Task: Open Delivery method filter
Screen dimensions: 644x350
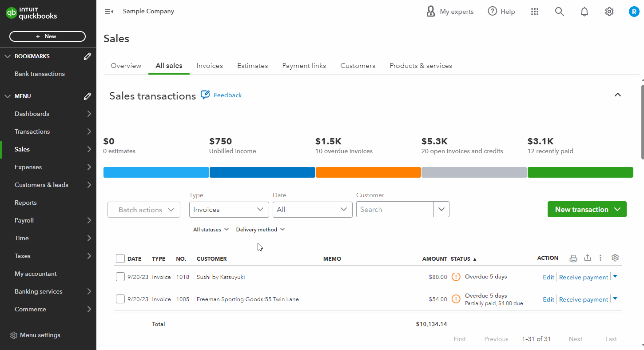Action: 261,230
